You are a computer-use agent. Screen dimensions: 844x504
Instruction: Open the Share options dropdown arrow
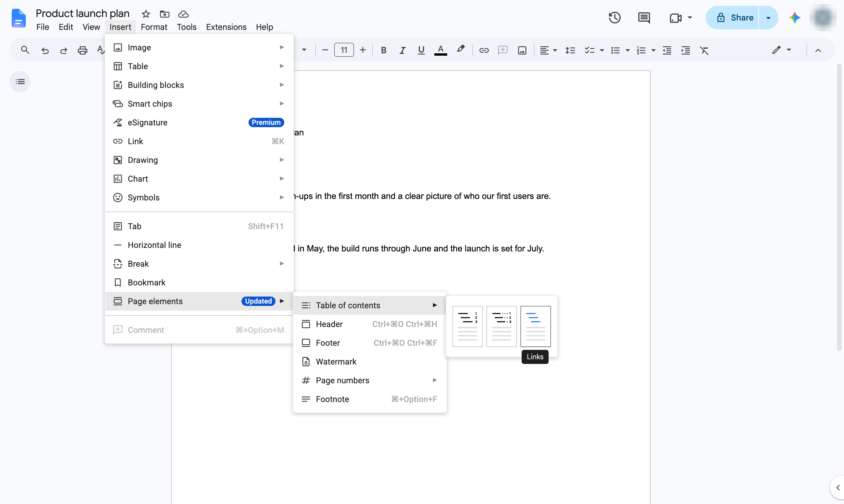tap(768, 18)
